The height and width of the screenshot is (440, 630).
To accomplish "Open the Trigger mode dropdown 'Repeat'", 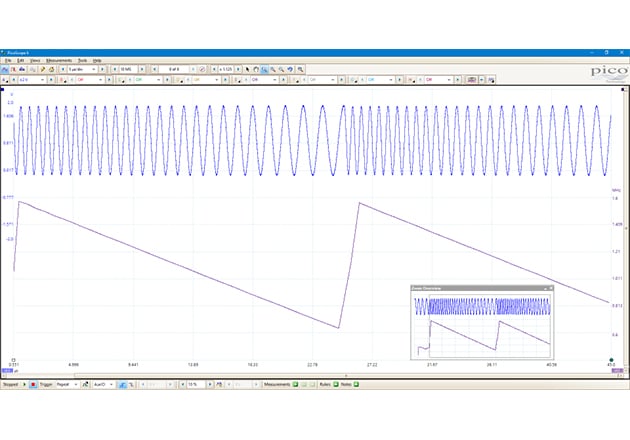I will [66, 385].
